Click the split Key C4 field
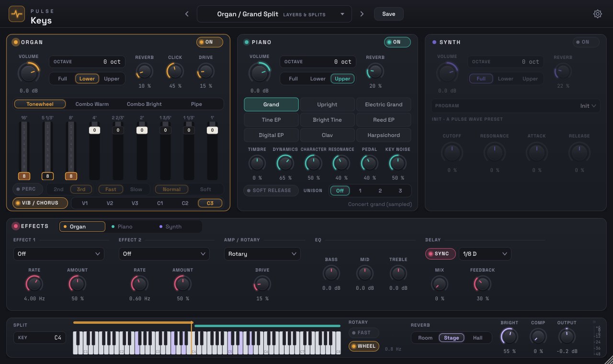The width and height of the screenshot is (613, 364). tap(40, 338)
